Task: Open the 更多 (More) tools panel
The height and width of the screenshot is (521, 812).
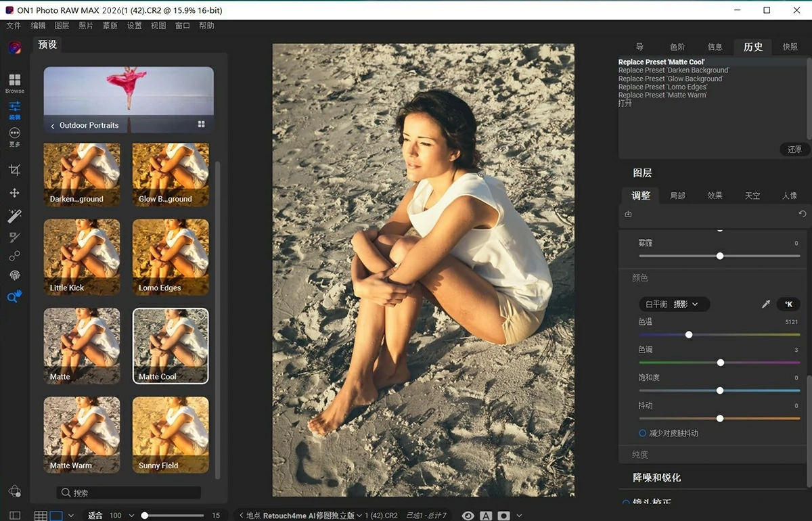Action: (14, 135)
